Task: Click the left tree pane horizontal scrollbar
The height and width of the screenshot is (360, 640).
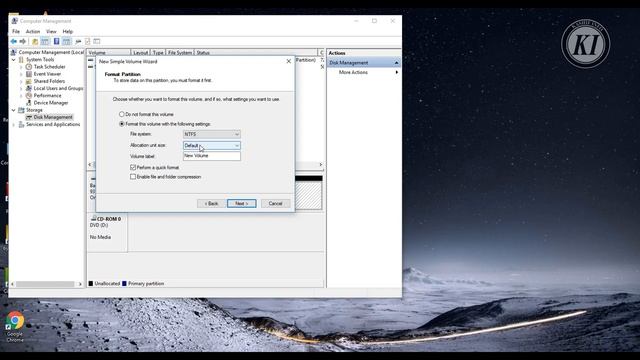Action: coord(45,284)
